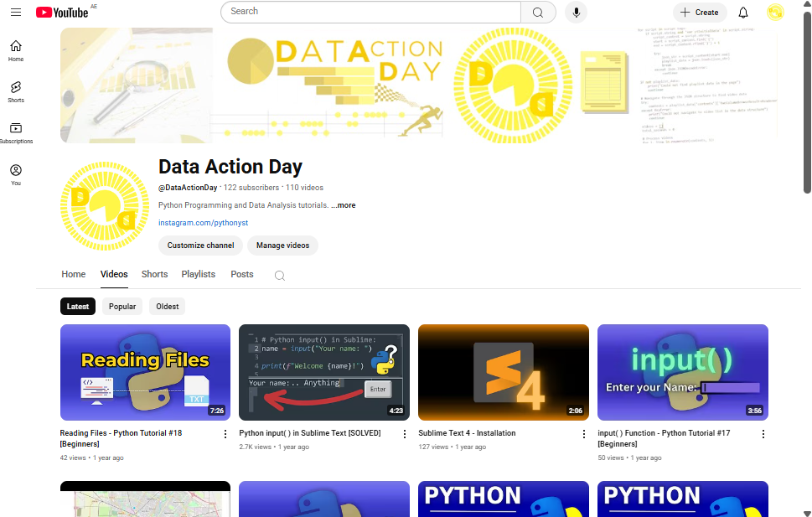Viewport: 812px width, 517px height.
Task: Click Customize channel button
Action: [200, 246]
